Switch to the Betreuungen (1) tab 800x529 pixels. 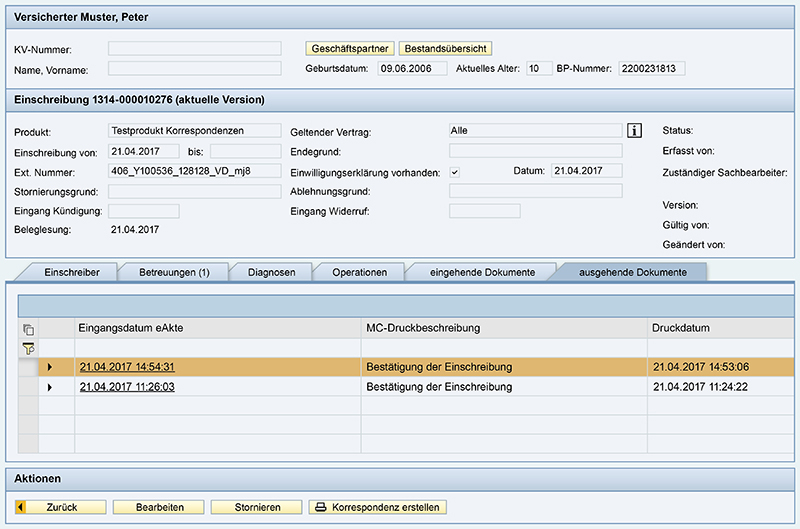tap(174, 272)
